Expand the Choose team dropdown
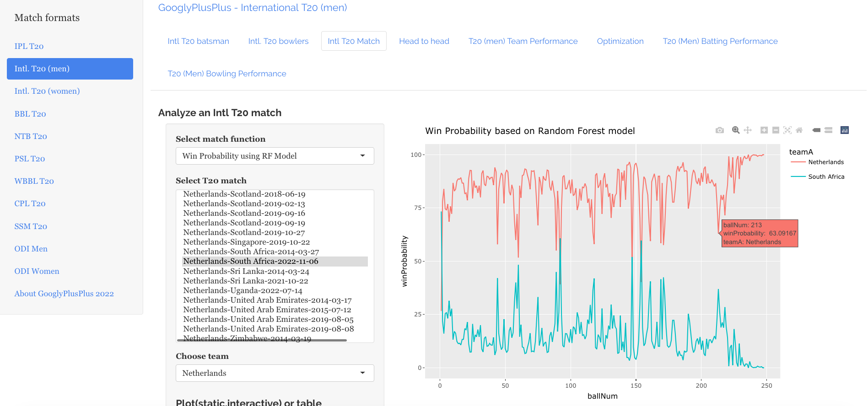868x406 pixels. pos(275,373)
